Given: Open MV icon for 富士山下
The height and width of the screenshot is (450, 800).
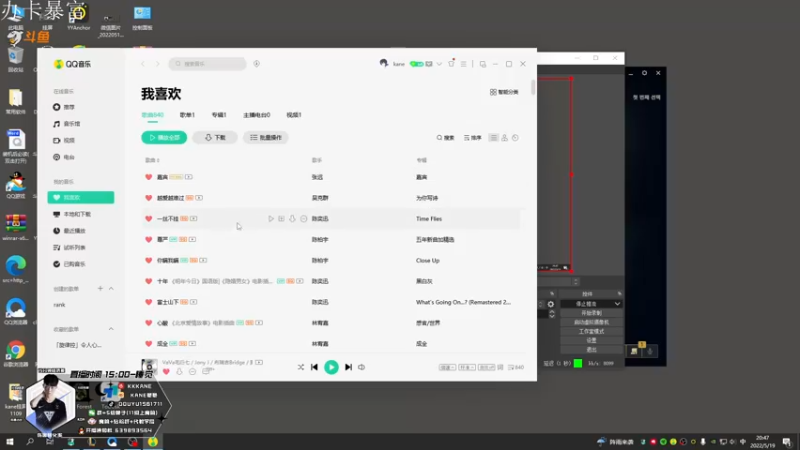Looking at the screenshot, I should (x=193, y=302).
